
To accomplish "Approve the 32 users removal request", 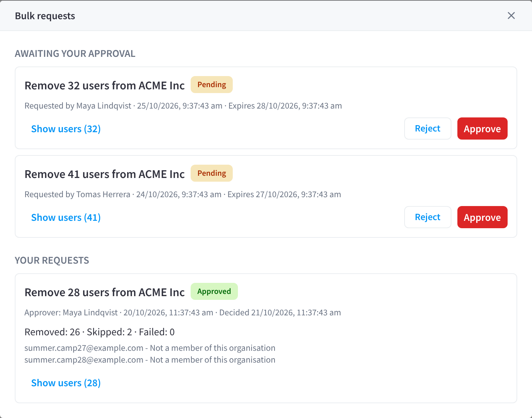I will tap(482, 129).
